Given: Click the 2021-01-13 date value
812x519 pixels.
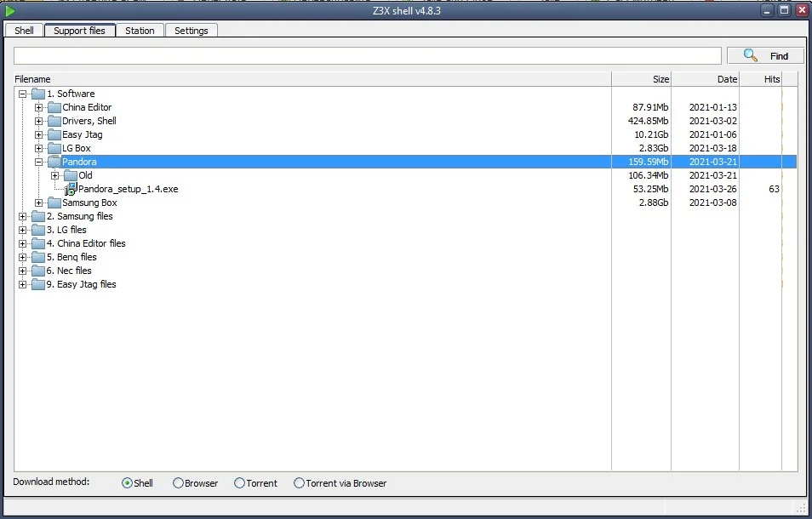Looking at the screenshot, I should [712, 108].
